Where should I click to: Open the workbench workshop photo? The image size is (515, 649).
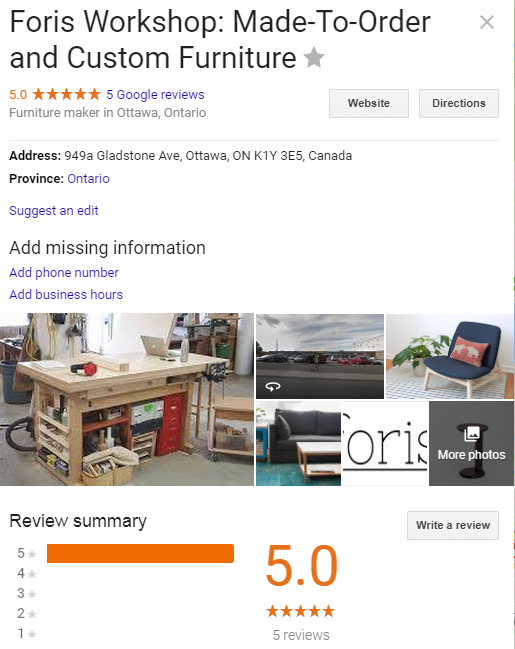tap(127, 399)
